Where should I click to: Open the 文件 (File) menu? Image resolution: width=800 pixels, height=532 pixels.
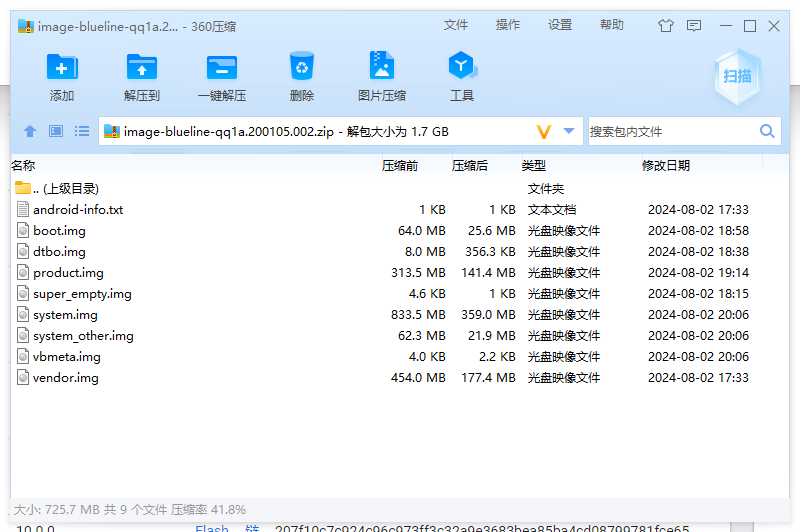456,25
